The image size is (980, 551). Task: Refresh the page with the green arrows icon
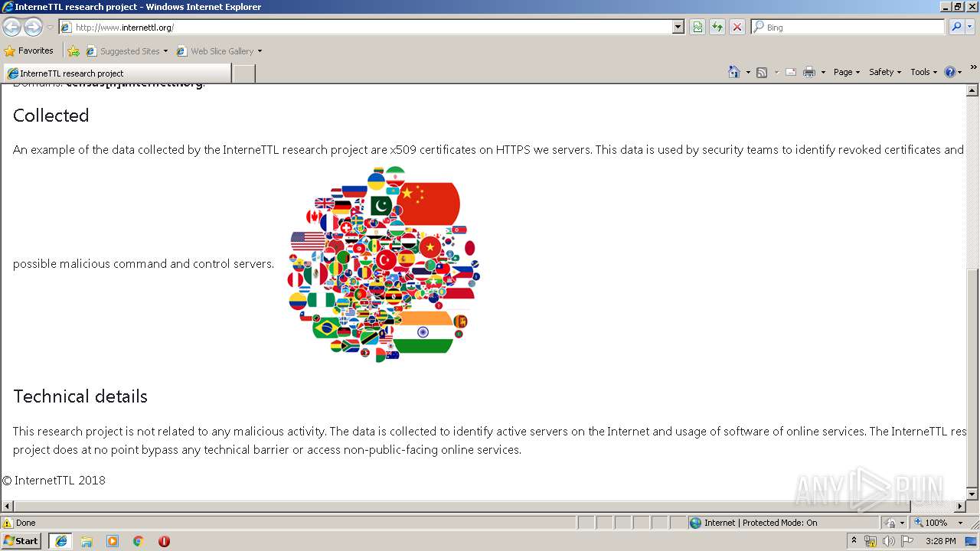coord(717,28)
